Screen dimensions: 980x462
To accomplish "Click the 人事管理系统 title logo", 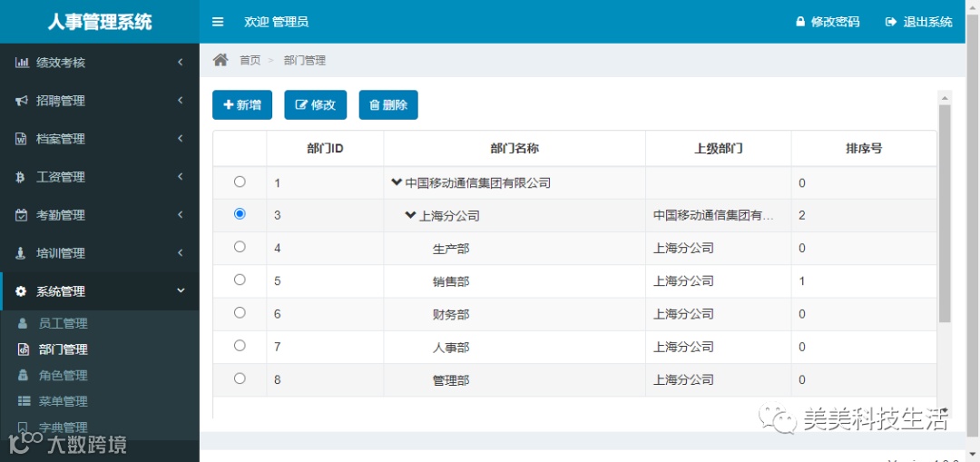I will (x=100, y=22).
